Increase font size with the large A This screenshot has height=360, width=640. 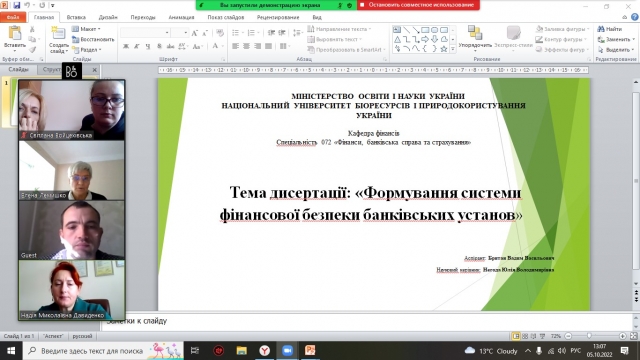click(x=195, y=33)
